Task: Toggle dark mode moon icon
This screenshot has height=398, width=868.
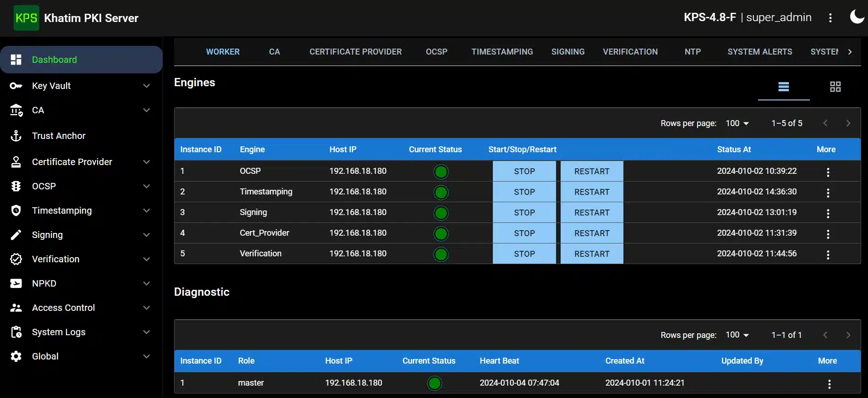Action: point(857,17)
